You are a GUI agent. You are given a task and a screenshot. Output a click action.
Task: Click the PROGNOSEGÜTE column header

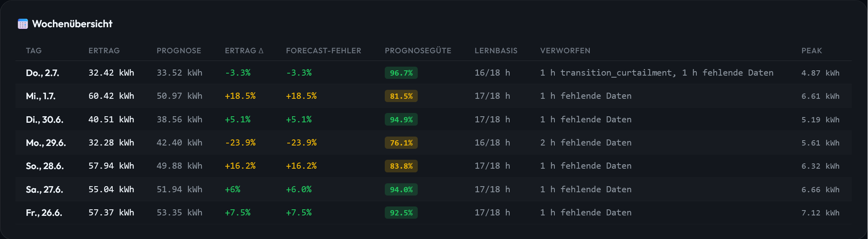pyautogui.click(x=418, y=51)
